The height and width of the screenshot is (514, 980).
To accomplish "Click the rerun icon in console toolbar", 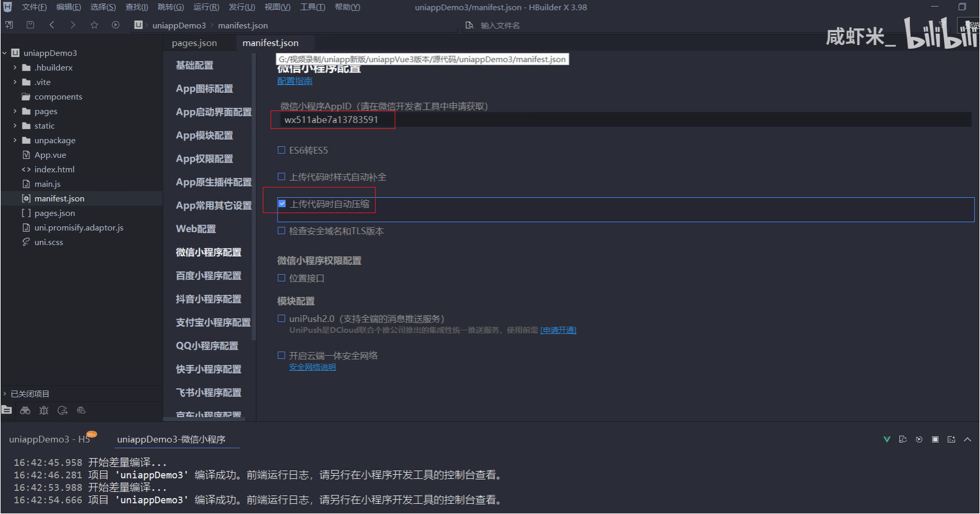I will click(x=919, y=439).
